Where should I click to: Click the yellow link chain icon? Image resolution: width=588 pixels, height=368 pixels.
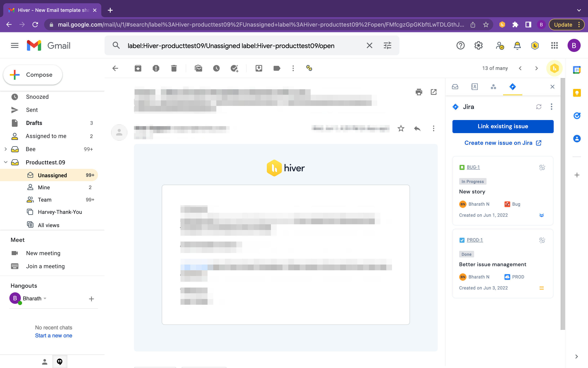pos(309,68)
